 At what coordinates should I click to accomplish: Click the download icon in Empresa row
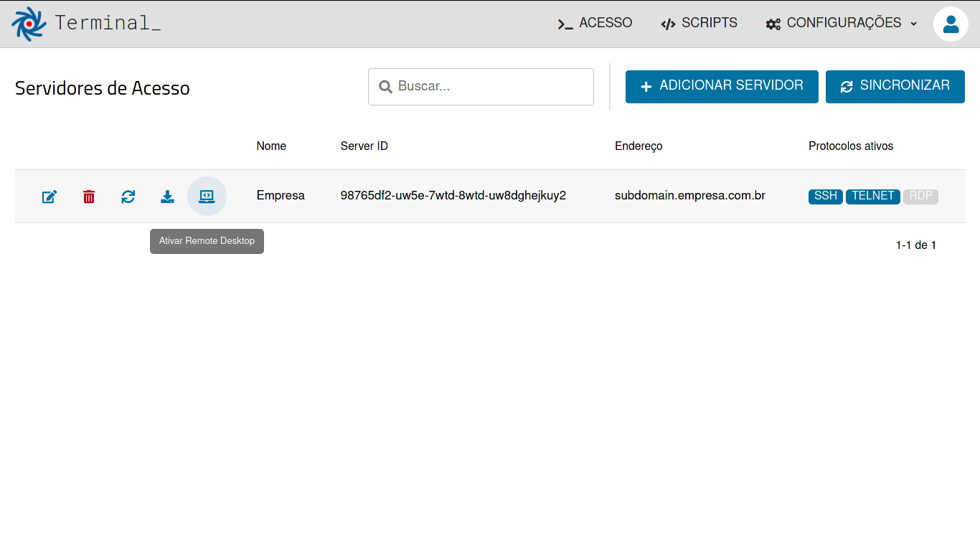point(167,197)
